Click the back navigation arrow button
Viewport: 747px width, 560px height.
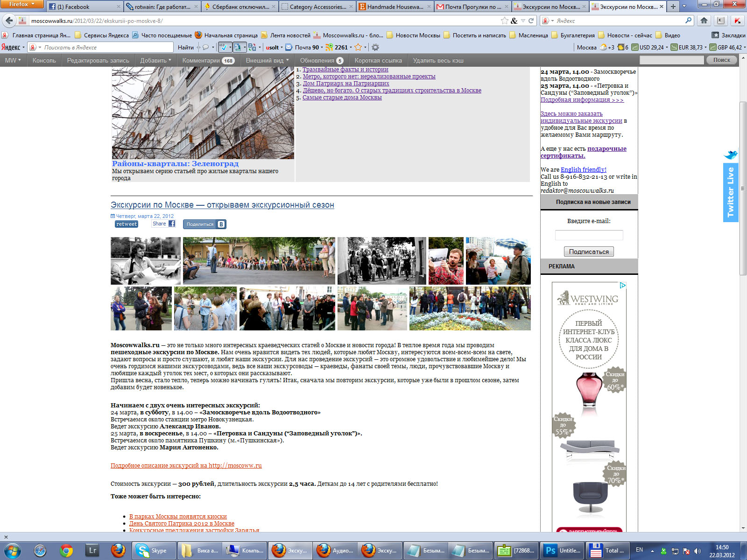(x=9, y=21)
